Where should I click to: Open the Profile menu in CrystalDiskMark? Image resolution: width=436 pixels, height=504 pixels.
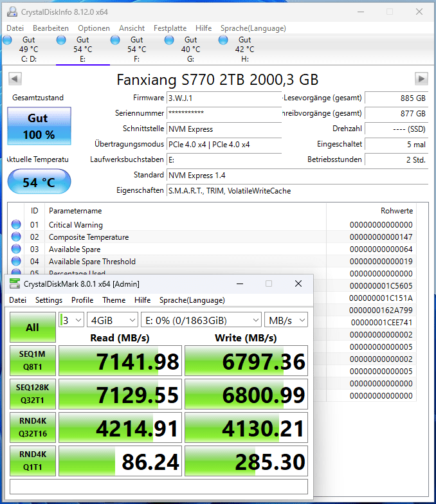(82, 300)
